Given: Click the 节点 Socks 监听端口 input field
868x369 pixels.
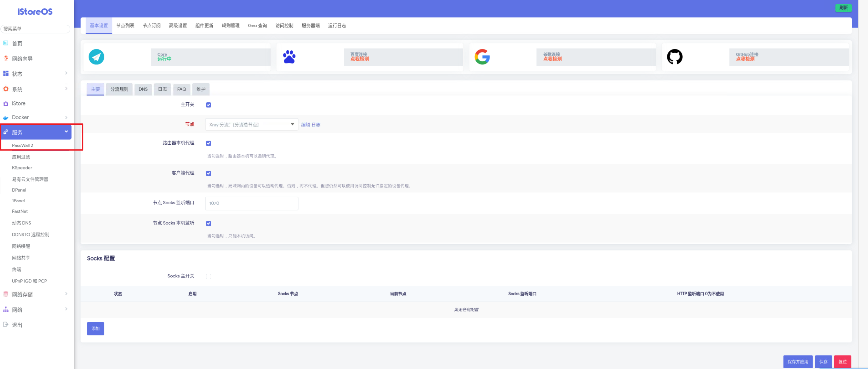Looking at the screenshot, I should point(252,203).
